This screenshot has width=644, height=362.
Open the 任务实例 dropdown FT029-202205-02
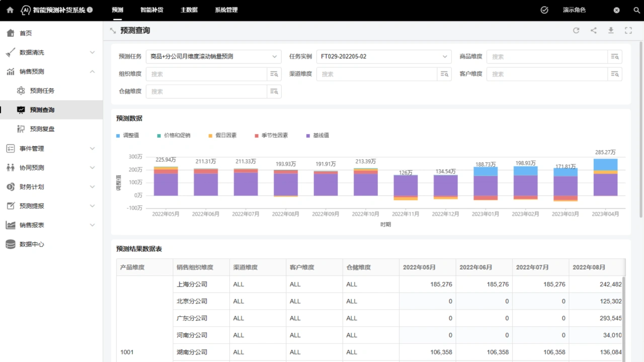pyautogui.click(x=383, y=57)
